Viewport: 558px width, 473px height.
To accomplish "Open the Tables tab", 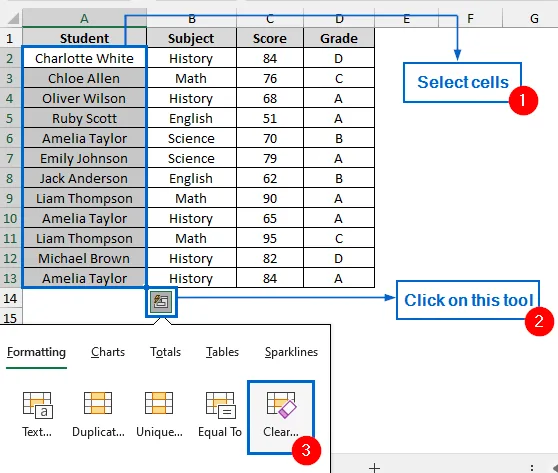I will click(x=222, y=352).
